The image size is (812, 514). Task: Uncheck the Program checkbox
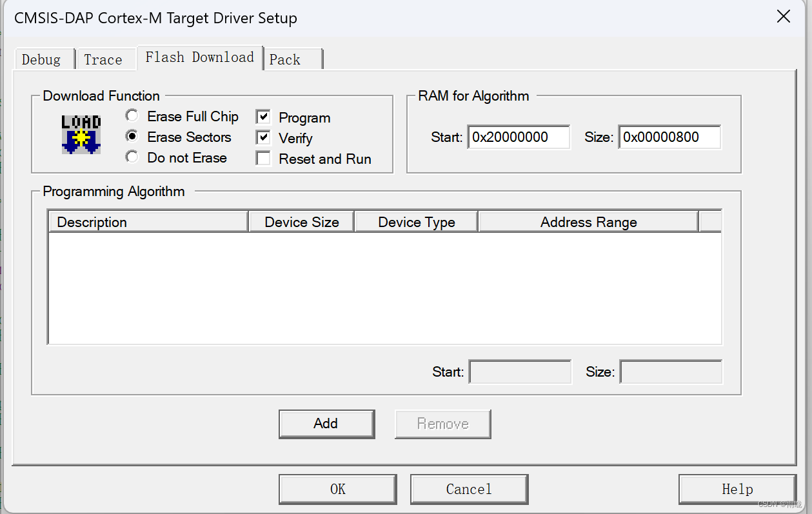click(263, 117)
